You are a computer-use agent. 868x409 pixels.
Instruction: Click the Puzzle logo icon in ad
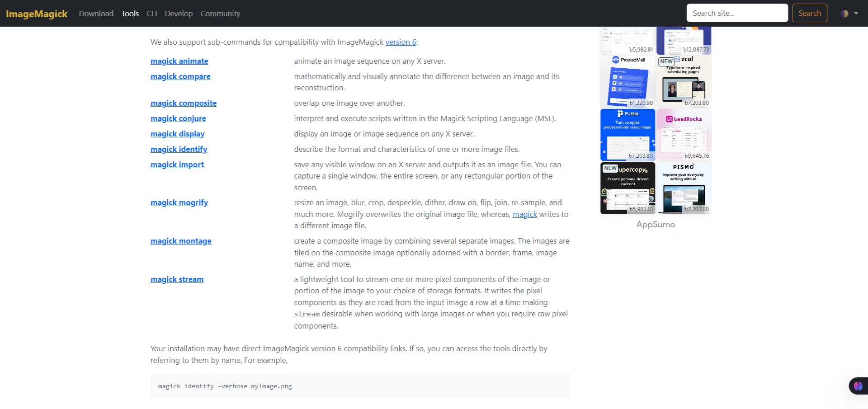(621, 114)
